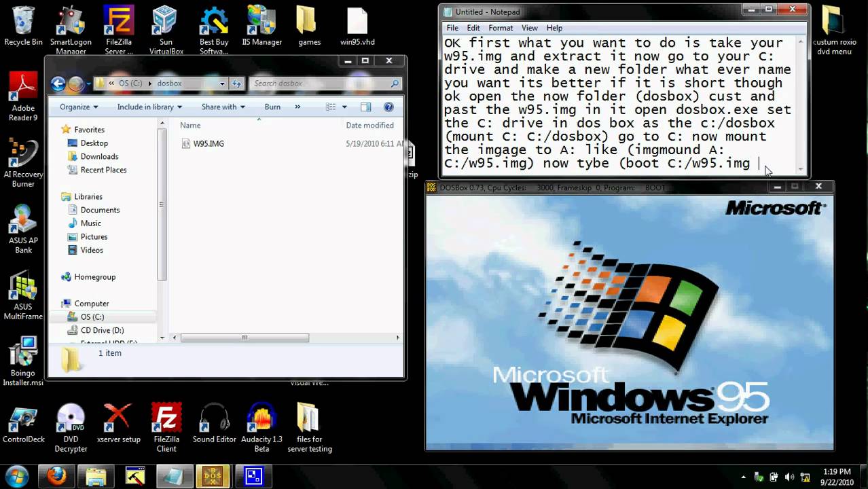Open the Share with dropdown

[x=223, y=107]
